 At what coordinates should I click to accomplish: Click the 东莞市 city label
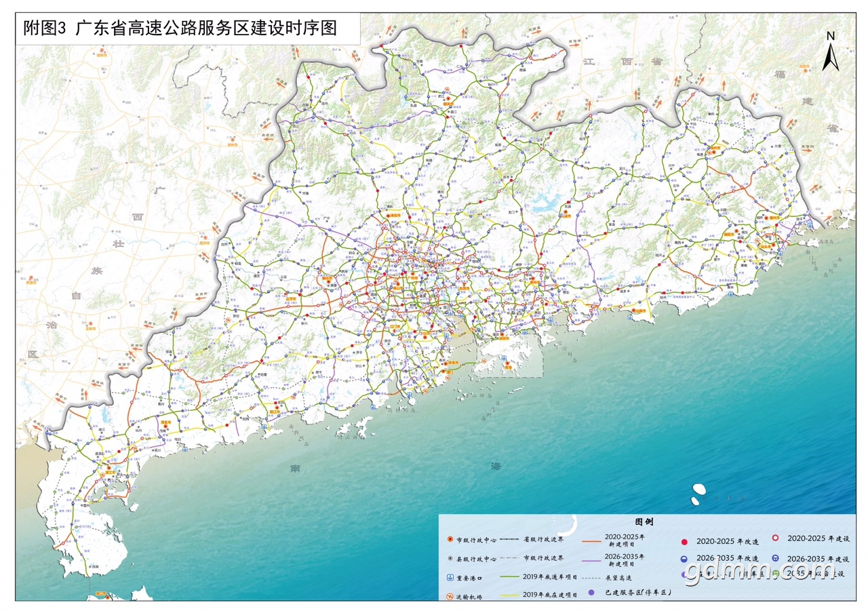click(x=465, y=288)
